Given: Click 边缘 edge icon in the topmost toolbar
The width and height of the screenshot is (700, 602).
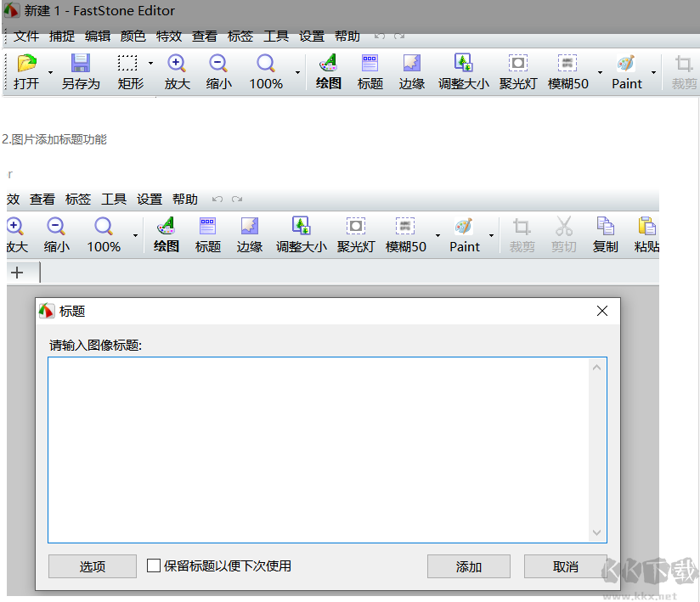Looking at the screenshot, I should point(412,65).
